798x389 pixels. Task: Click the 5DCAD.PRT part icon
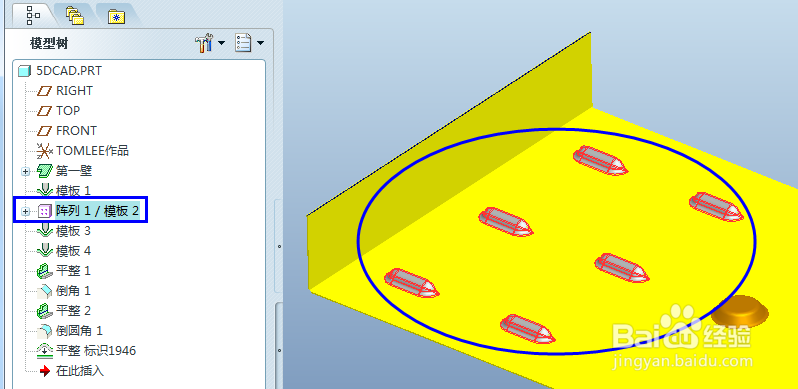tap(24, 71)
